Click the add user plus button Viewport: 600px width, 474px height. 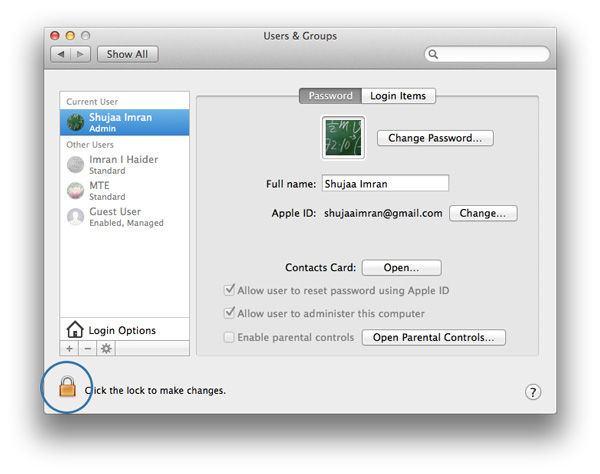tap(69, 349)
